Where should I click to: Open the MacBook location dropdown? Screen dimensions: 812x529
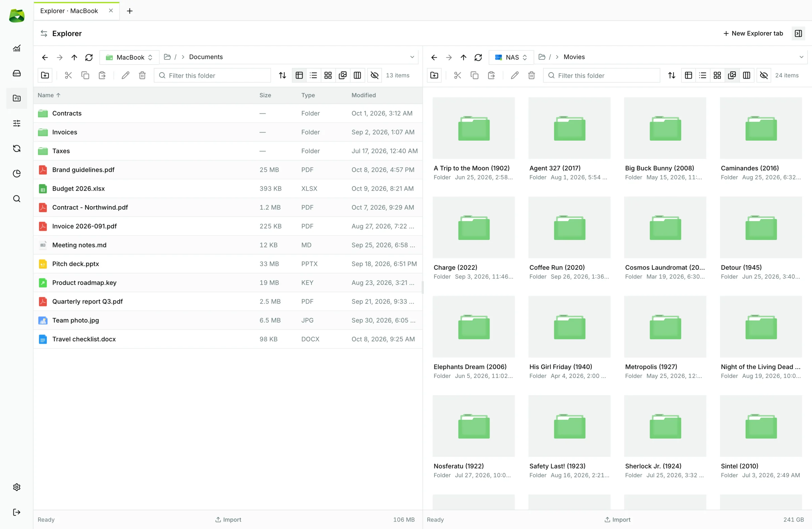pyautogui.click(x=129, y=57)
